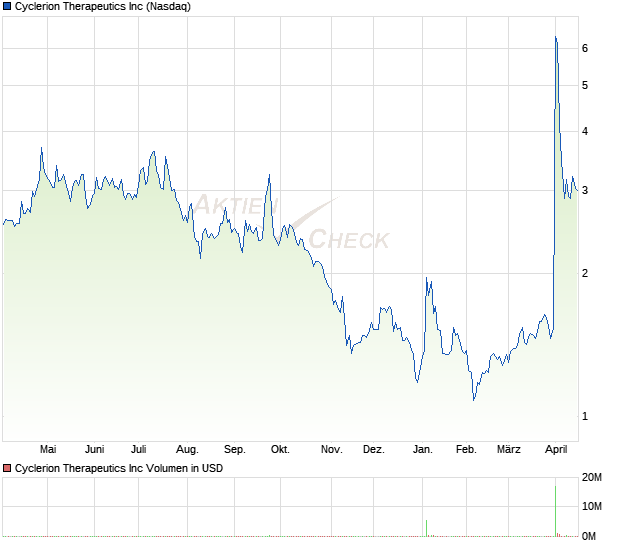The image size is (620, 546).
Task: Click the green January volume bar
Action: pos(427,528)
